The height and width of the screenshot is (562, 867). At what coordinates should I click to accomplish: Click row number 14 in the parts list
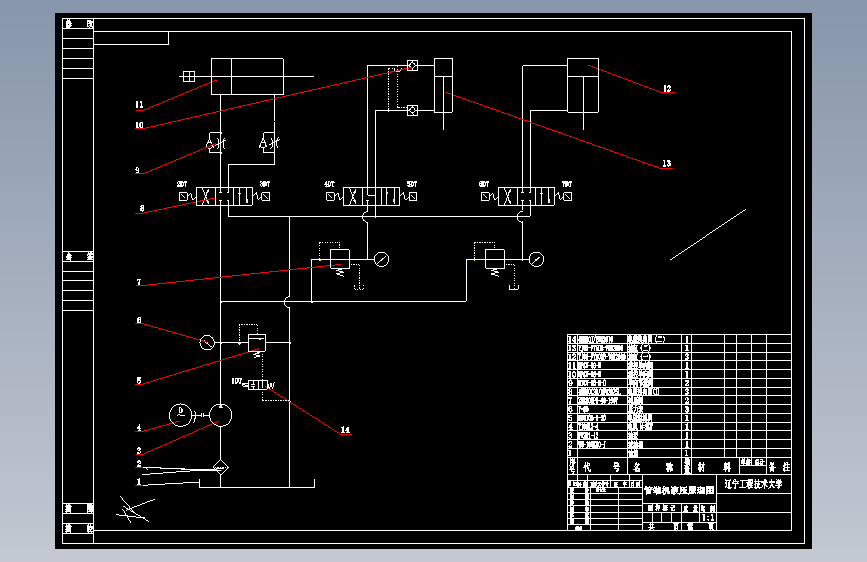pyautogui.click(x=572, y=339)
